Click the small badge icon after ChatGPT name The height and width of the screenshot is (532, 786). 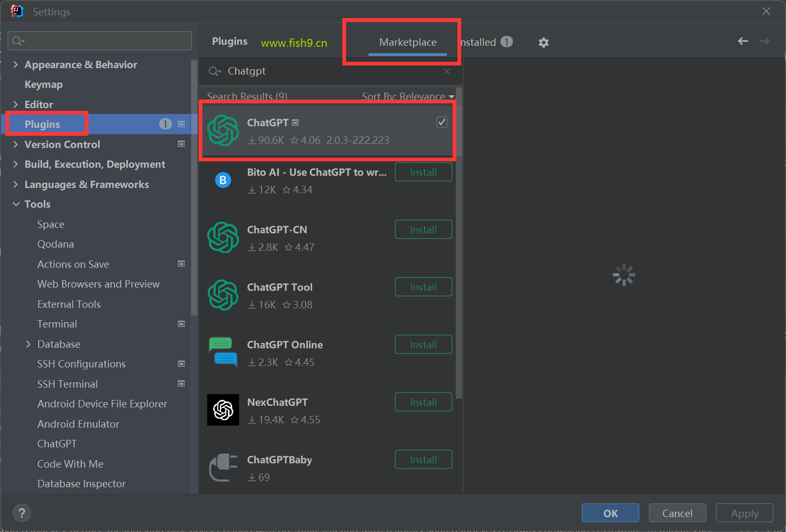click(x=296, y=123)
